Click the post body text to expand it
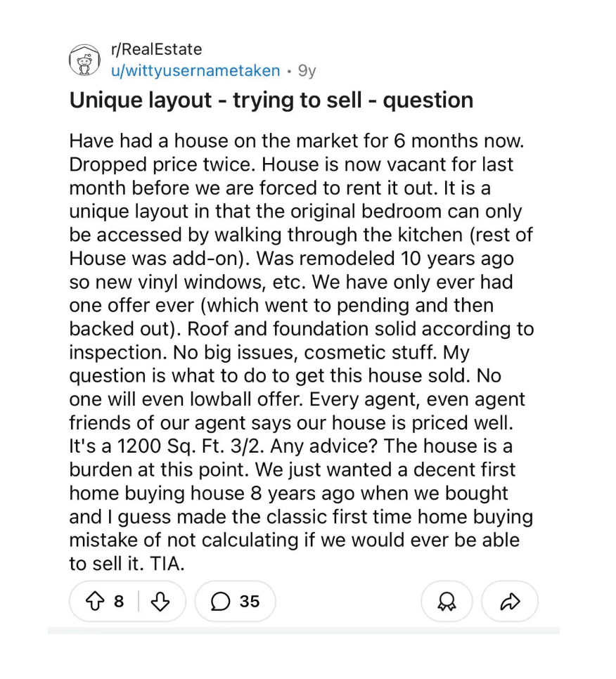The width and height of the screenshot is (616, 679). (301, 351)
